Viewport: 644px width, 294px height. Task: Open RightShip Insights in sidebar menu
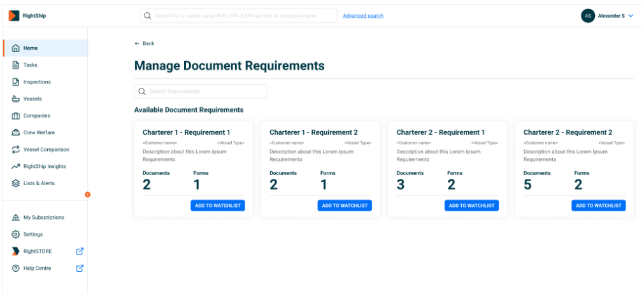pos(45,166)
